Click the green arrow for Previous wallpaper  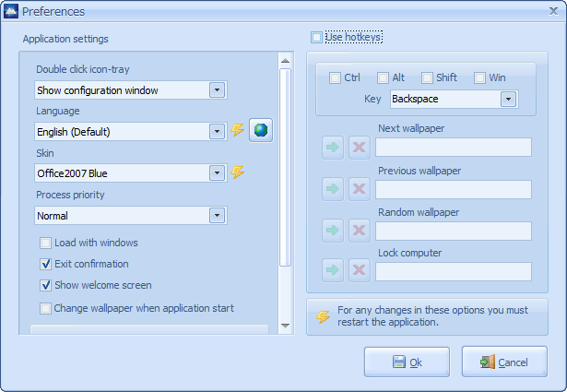pyautogui.click(x=333, y=189)
